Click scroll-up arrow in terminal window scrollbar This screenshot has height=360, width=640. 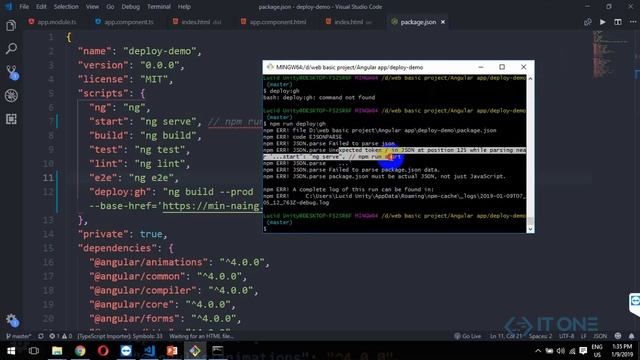(530, 78)
